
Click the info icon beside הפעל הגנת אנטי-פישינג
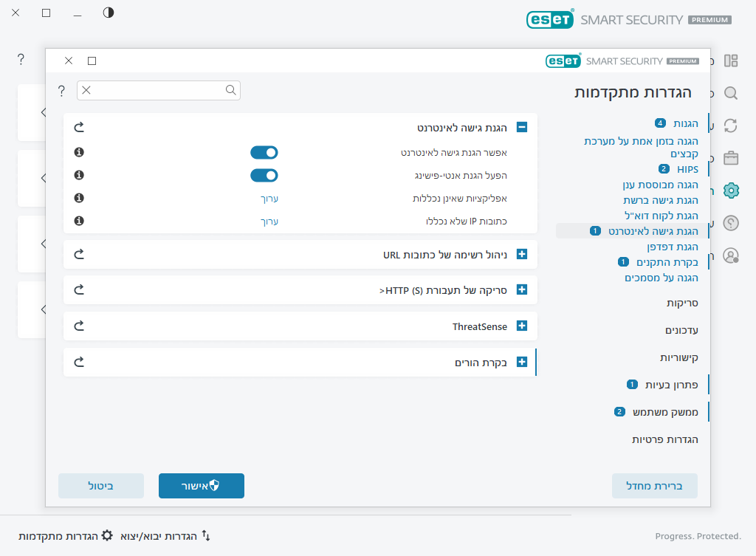pyautogui.click(x=80, y=176)
